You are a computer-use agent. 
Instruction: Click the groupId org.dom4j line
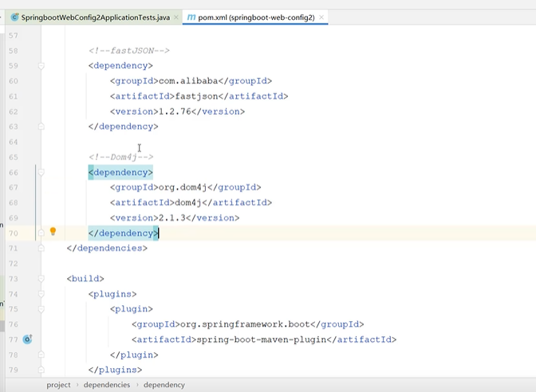[x=185, y=187]
